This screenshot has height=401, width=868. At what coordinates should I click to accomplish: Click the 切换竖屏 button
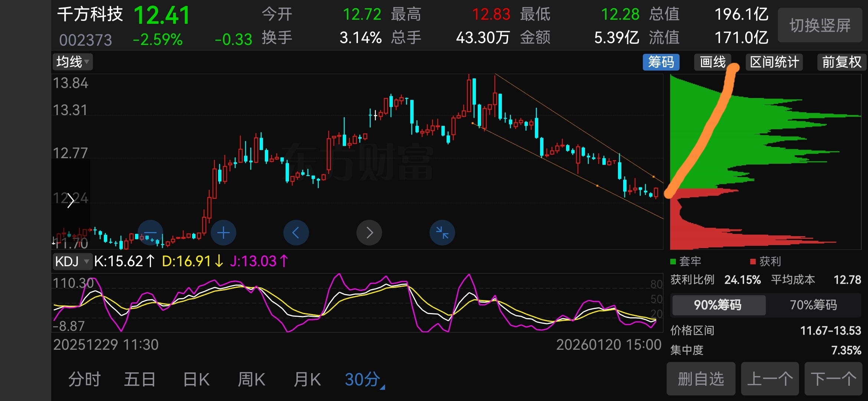pos(820,25)
